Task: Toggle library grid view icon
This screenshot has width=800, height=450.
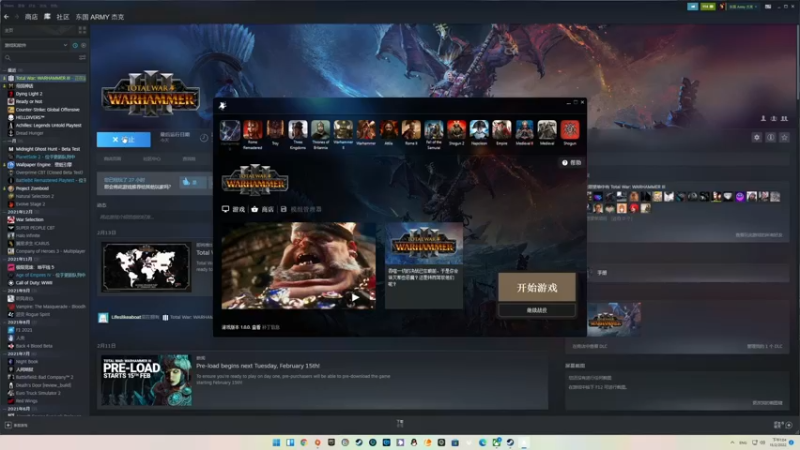Action: (x=82, y=31)
